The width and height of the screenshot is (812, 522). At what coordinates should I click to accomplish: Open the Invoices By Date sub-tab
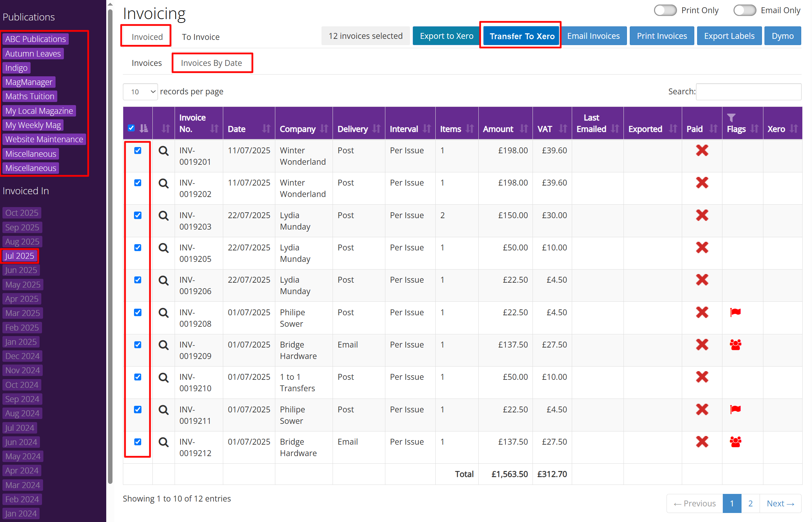[x=211, y=63]
